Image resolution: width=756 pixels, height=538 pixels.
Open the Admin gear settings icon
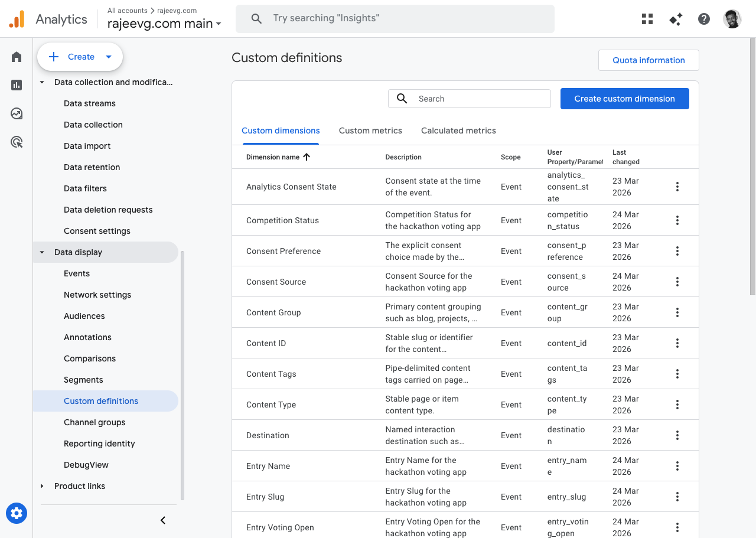(17, 513)
